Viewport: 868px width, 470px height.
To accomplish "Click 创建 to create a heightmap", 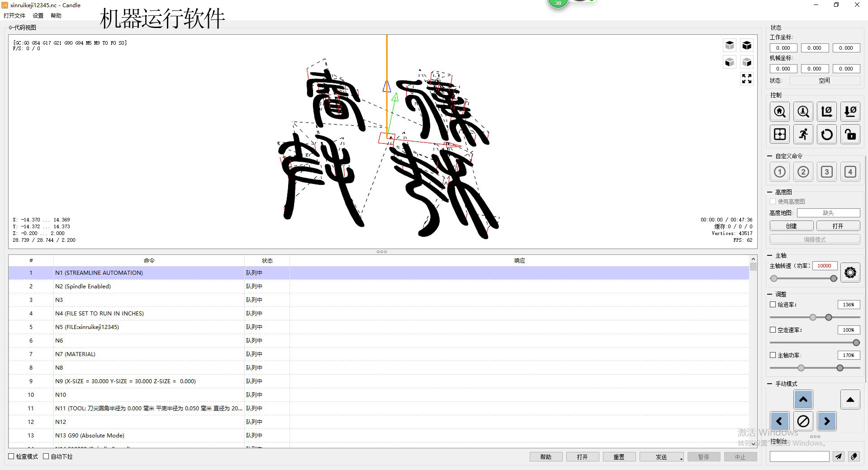I will pyautogui.click(x=792, y=226).
